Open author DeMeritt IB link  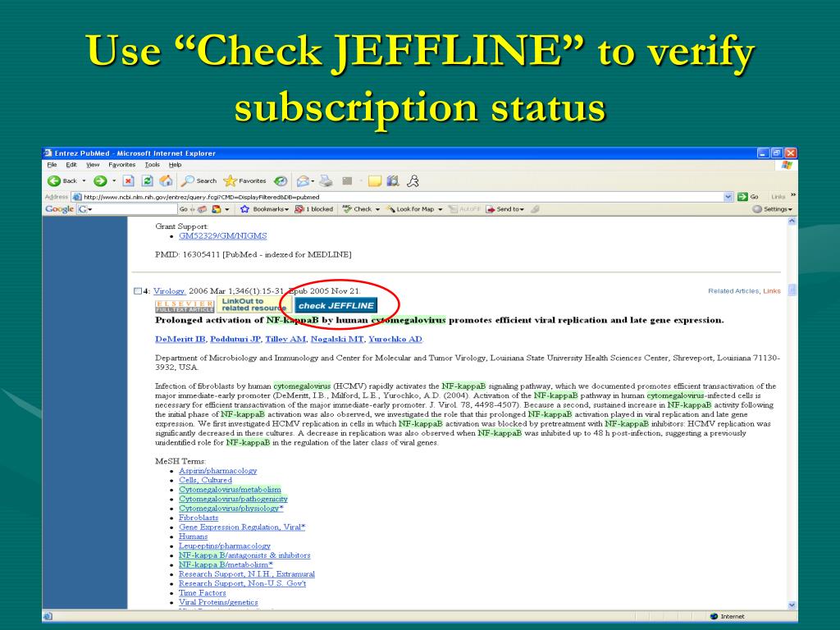[180, 339]
